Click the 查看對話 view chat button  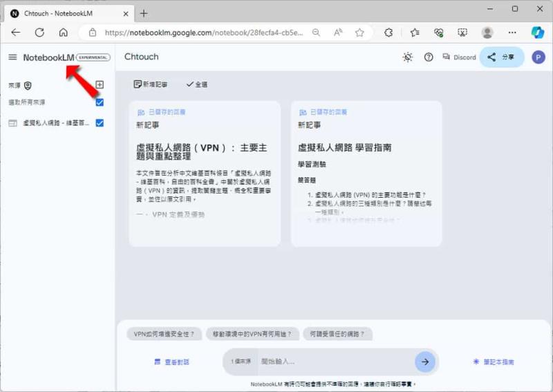pos(171,362)
